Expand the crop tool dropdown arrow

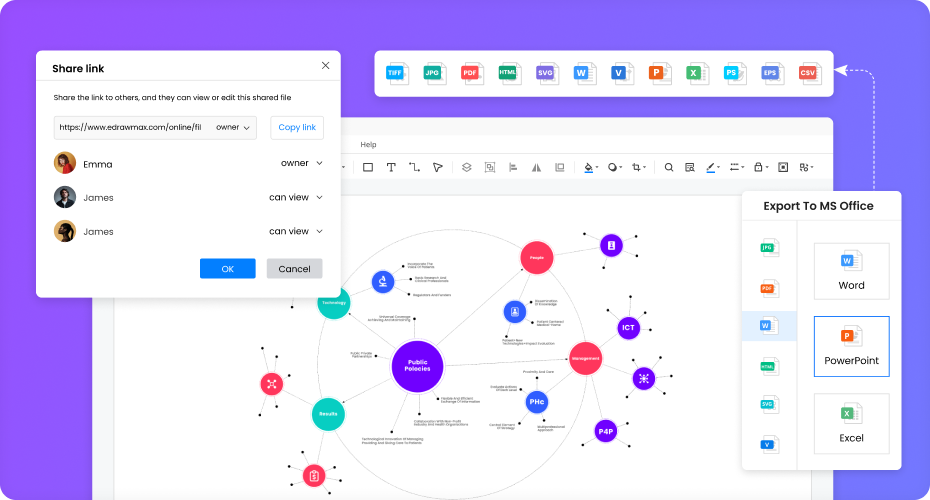pyautogui.click(x=647, y=168)
